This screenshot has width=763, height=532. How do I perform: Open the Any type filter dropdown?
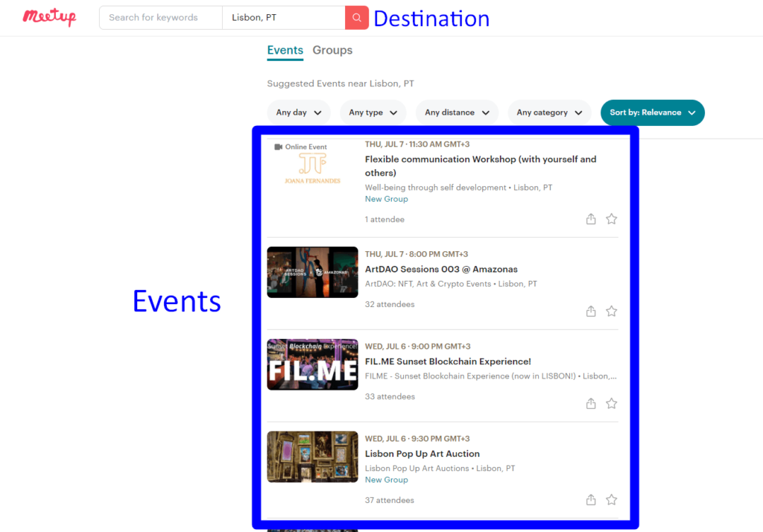tap(373, 113)
